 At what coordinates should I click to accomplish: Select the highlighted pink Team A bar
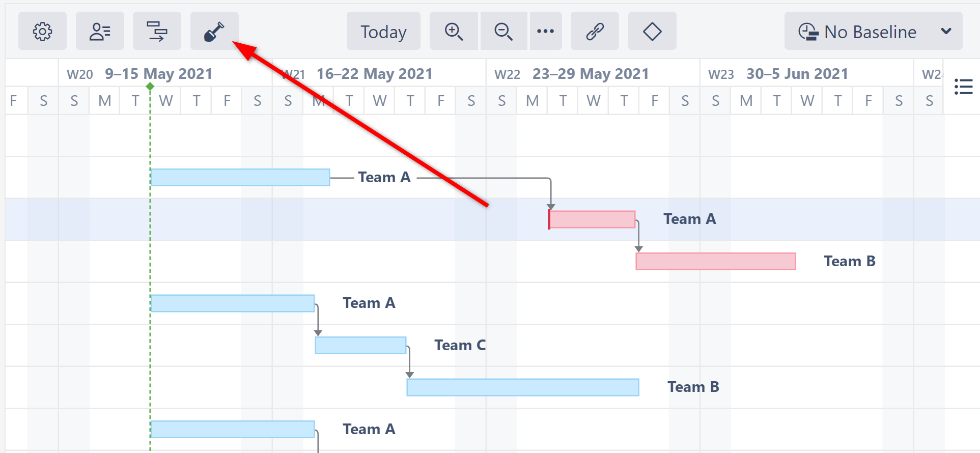[593, 219]
